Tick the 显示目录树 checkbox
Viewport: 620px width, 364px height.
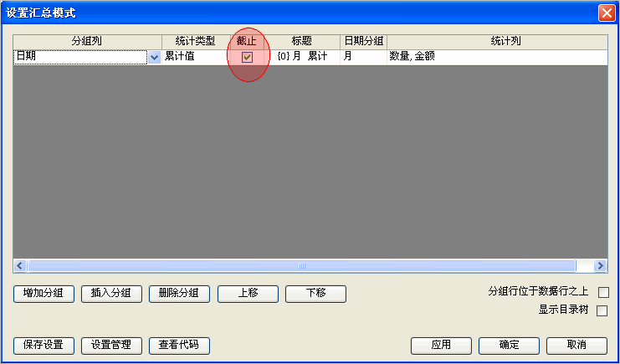tap(602, 310)
